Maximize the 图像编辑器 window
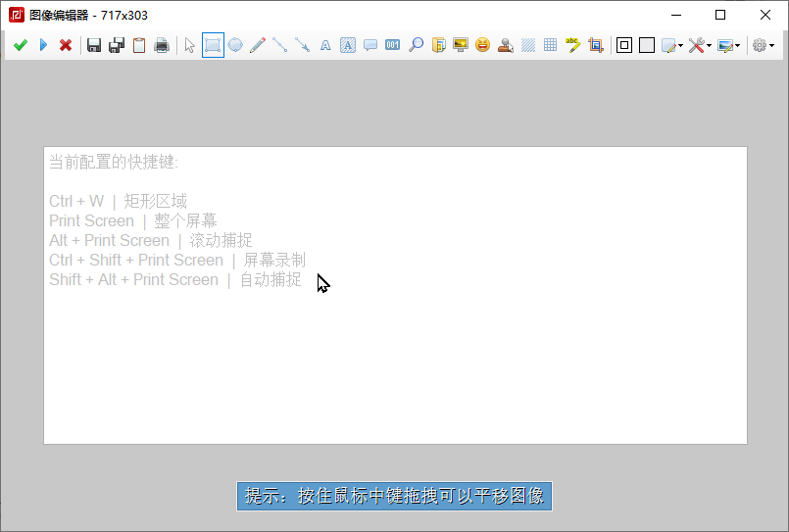The height and width of the screenshot is (532, 789). (x=720, y=15)
